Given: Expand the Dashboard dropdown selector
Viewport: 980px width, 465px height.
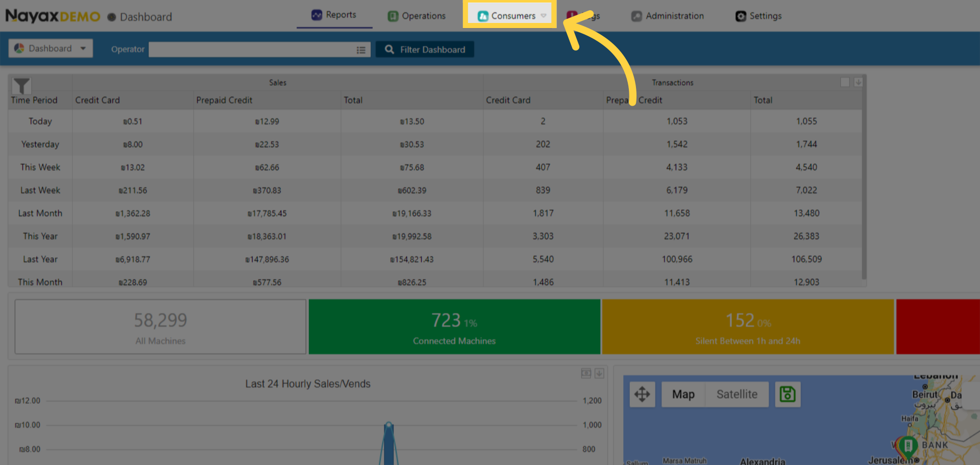Looking at the screenshot, I should coord(51,48).
